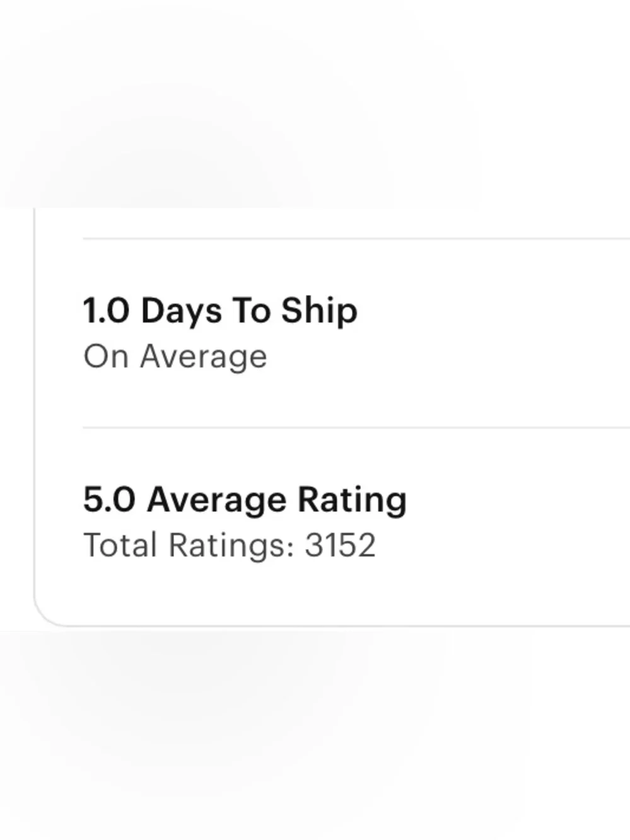Open the "Total Ratings: 3152" line

[x=230, y=545]
